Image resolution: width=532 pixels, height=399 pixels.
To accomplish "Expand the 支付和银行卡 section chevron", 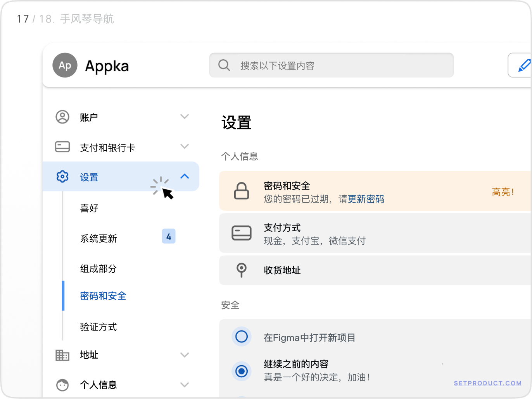I will click(x=185, y=146).
